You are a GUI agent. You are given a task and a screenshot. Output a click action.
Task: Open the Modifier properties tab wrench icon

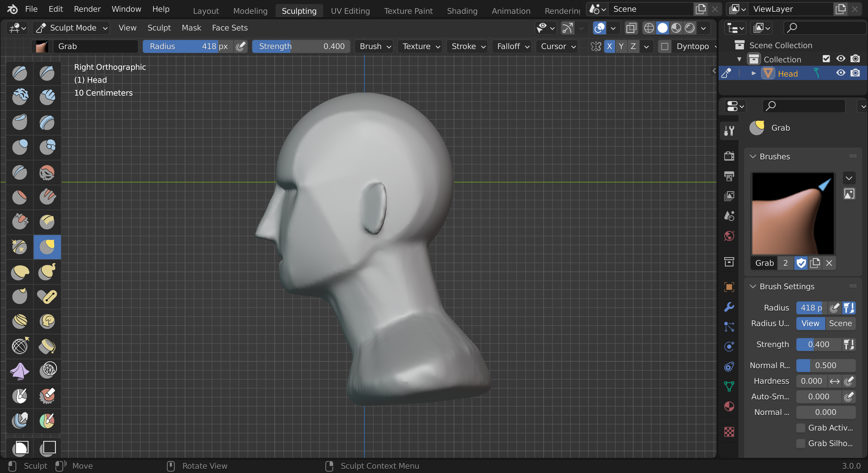click(x=729, y=307)
